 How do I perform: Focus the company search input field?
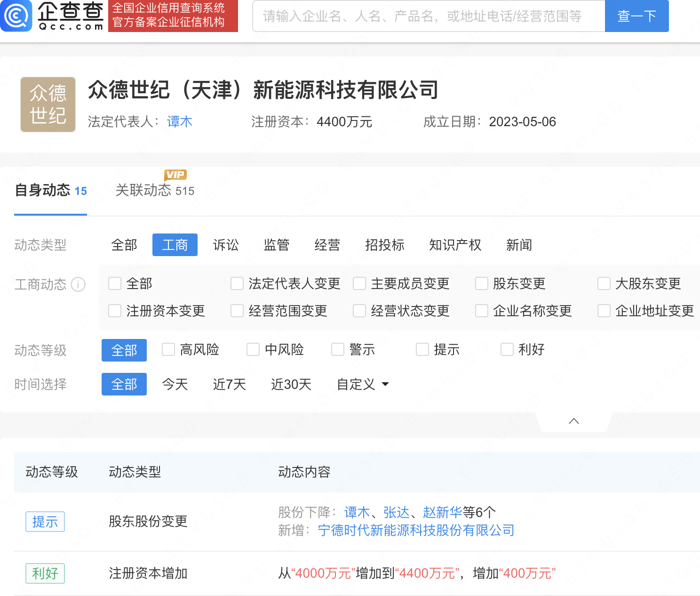pos(429,16)
